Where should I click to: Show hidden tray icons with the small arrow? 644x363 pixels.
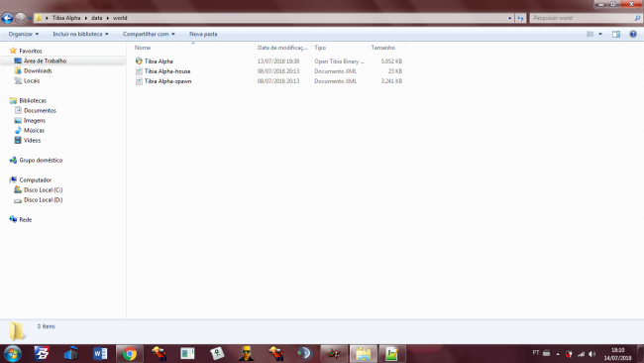(x=558, y=353)
